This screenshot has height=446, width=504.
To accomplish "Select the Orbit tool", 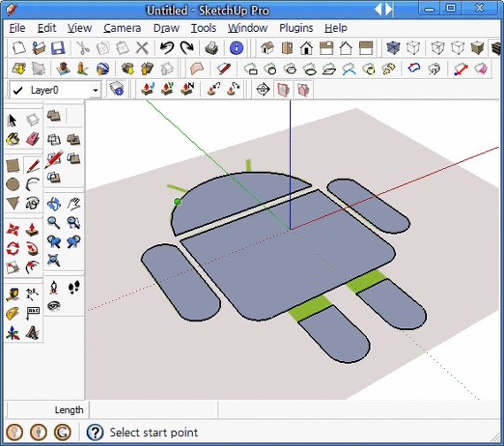I will [x=54, y=204].
